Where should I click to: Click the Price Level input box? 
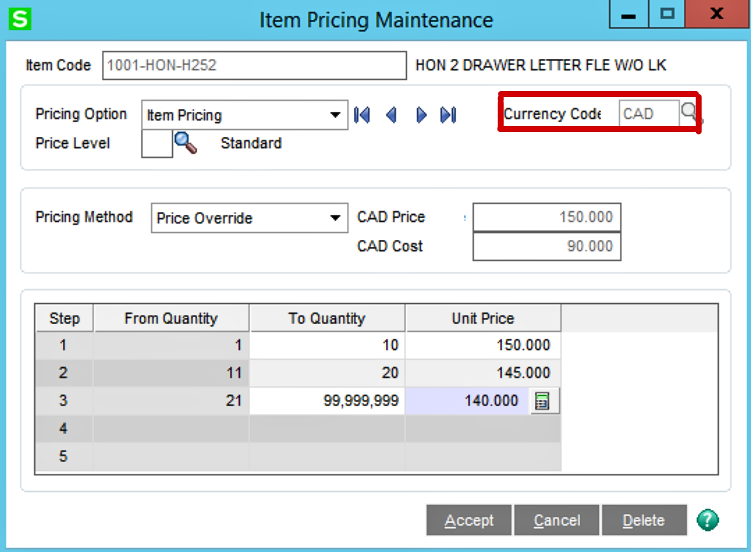point(157,144)
